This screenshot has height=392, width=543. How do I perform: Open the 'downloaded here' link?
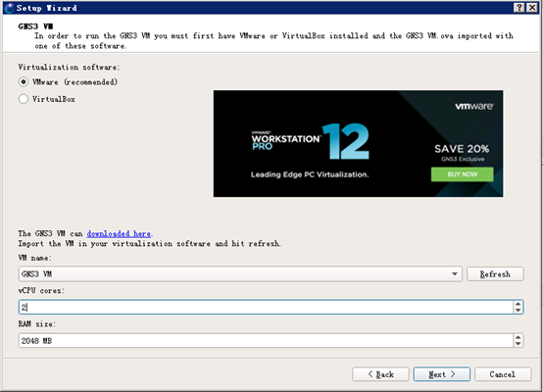point(119,234)
